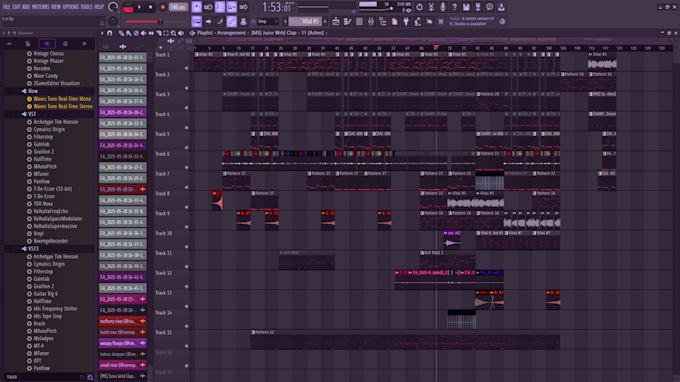Viewport: 680px width, 382px height.
Task: Adjust the red master pitch slider
Action: tap(144, 22)
